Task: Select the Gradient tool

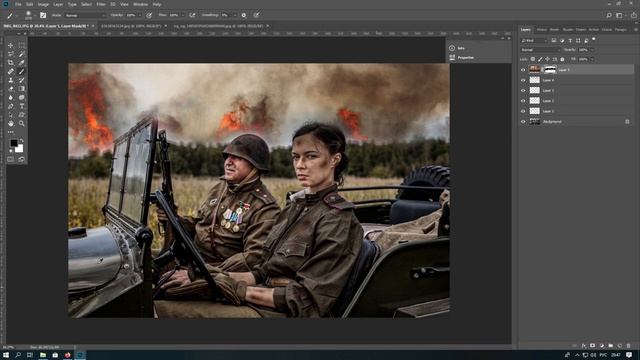Action: pyautogui.click(x=22, y=89)
